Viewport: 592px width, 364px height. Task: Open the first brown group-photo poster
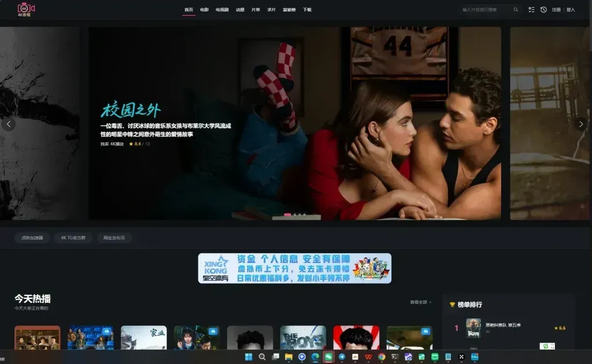coord(38,337)
